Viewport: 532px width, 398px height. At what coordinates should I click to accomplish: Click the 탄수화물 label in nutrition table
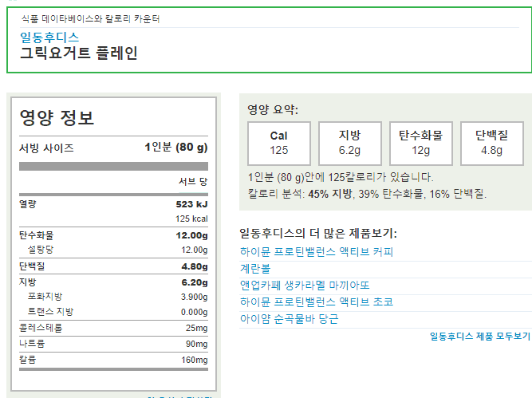[37, 235]
